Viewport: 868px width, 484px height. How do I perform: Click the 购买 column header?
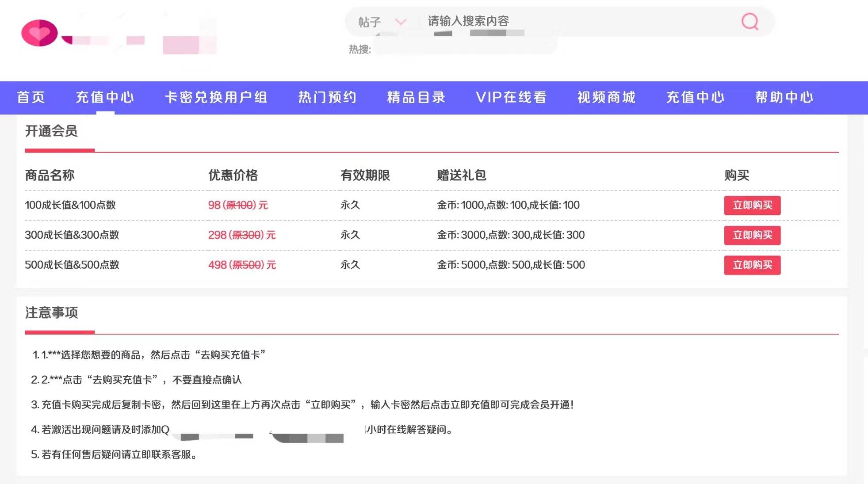click(x=737, y=175)
